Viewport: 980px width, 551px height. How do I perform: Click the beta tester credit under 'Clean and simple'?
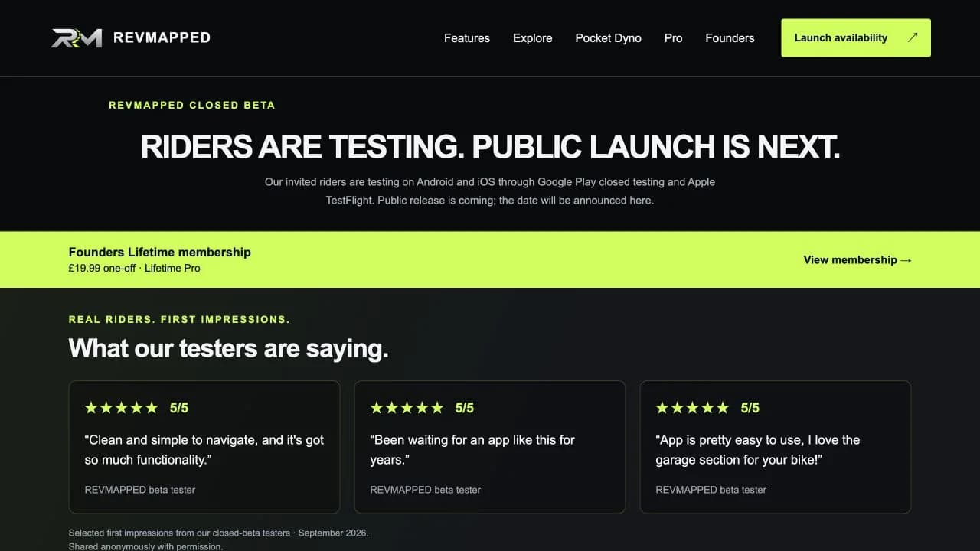(x=140, y=490)
